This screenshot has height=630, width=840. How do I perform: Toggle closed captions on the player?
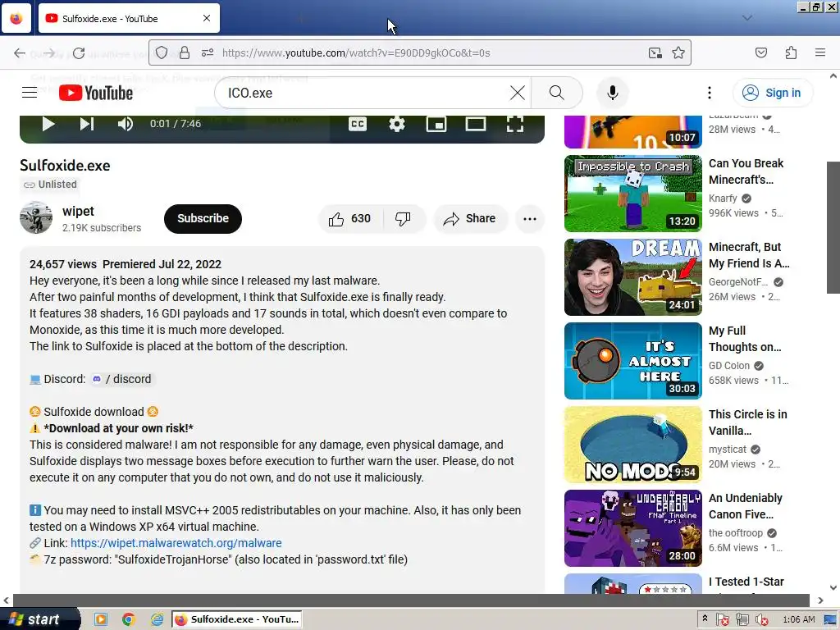click(358, 125)
